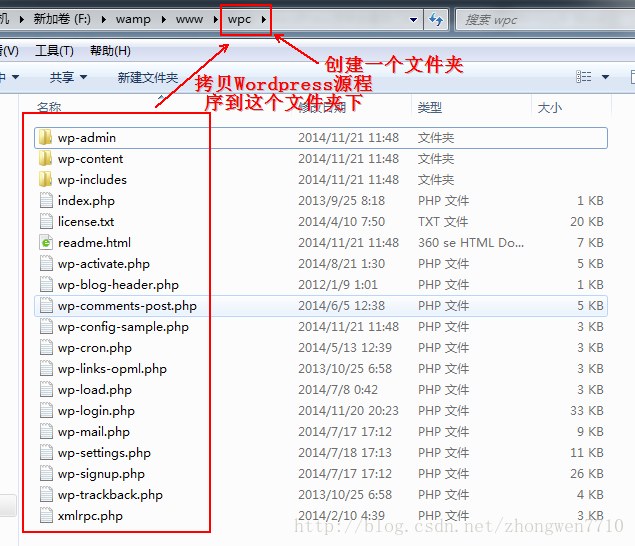Click the wp-blog-header.php file icon
635x546 pixels.
[46, 285]
